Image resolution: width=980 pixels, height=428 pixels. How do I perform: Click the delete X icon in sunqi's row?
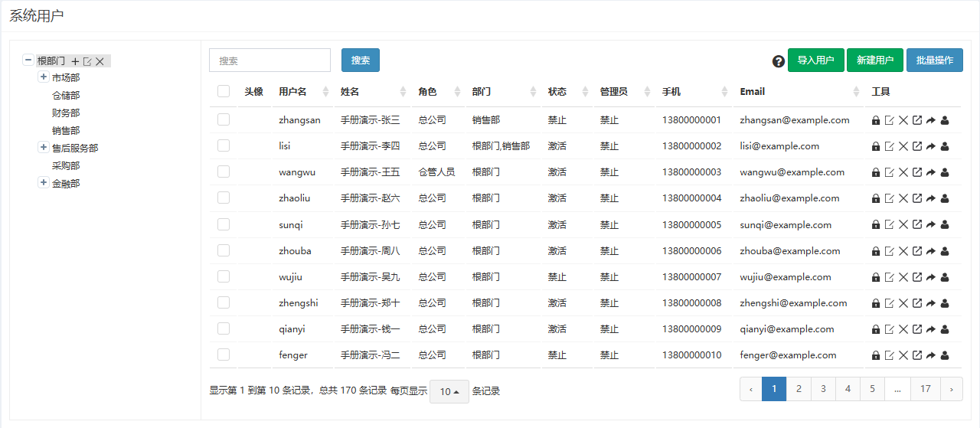tap(903, 225)
